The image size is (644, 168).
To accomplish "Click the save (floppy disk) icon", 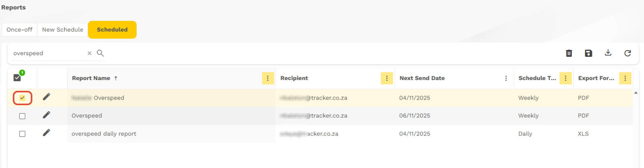I will (x=588, y=53).
